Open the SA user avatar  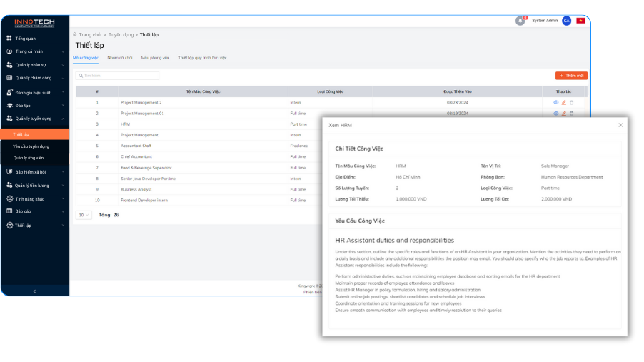566,21
